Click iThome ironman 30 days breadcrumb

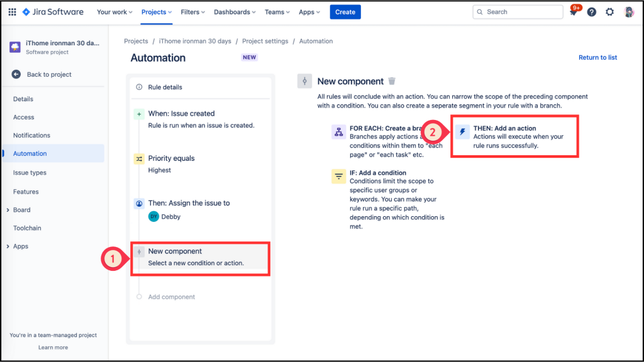click(195, 41)
